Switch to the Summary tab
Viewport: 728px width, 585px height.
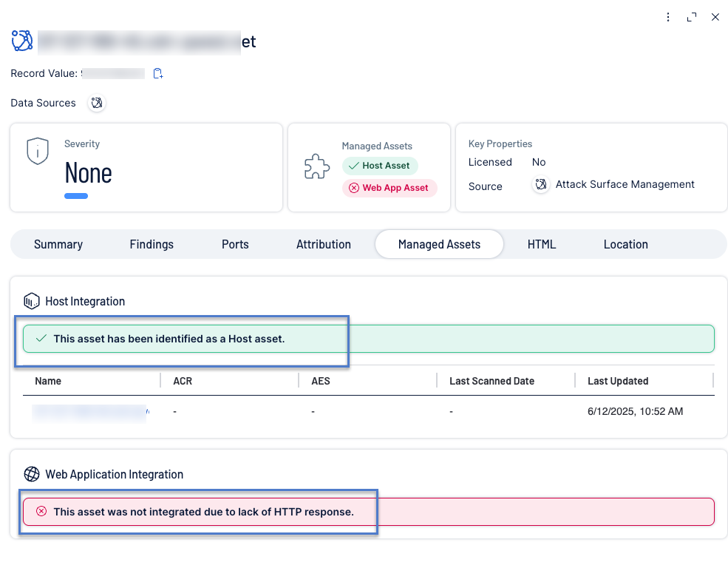pyautogui.click(x=58, y=244)
